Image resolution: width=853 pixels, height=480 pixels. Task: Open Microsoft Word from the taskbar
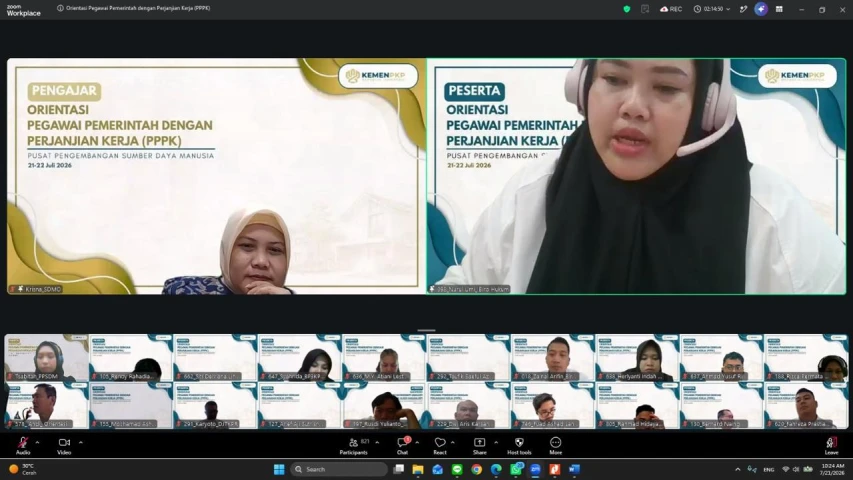574,469
